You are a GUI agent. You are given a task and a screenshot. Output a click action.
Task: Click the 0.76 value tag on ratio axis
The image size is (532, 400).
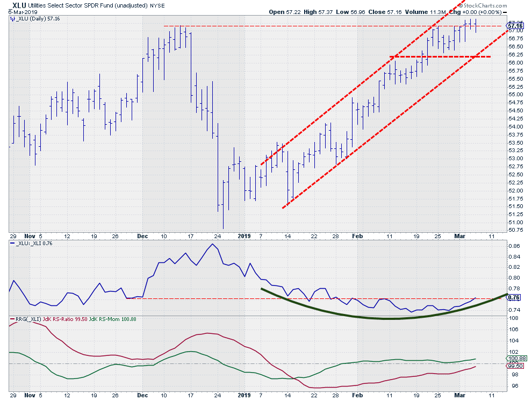click(x=514, y=297)
